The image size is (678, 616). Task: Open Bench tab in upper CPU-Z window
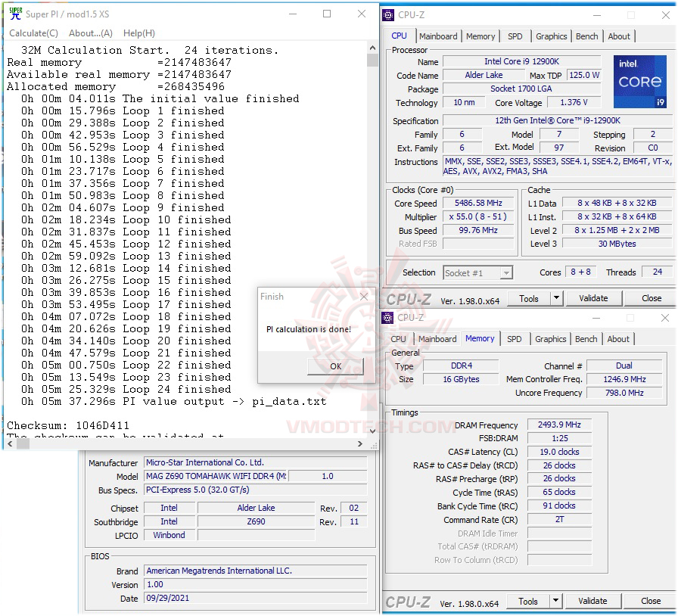(x=586, y=36)
